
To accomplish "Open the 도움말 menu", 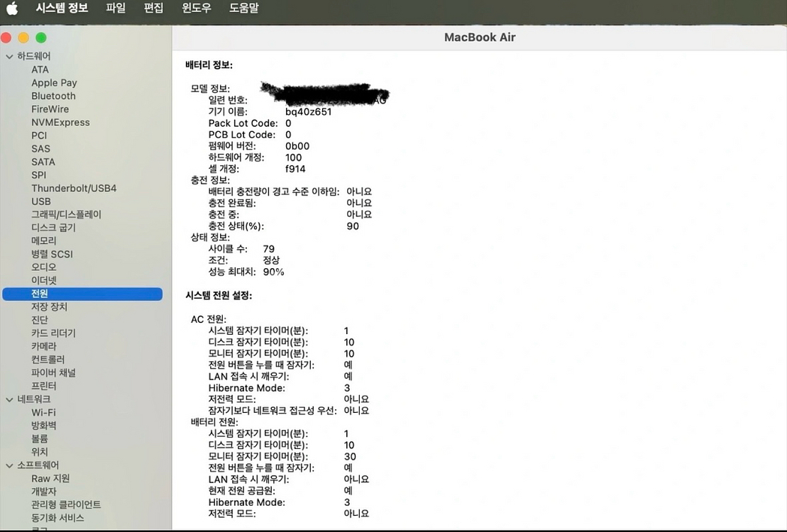I will click(244, 8).
